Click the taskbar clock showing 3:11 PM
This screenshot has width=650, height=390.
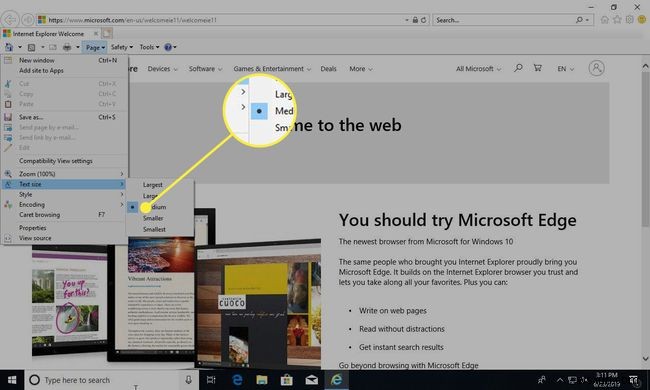point(607,380)
